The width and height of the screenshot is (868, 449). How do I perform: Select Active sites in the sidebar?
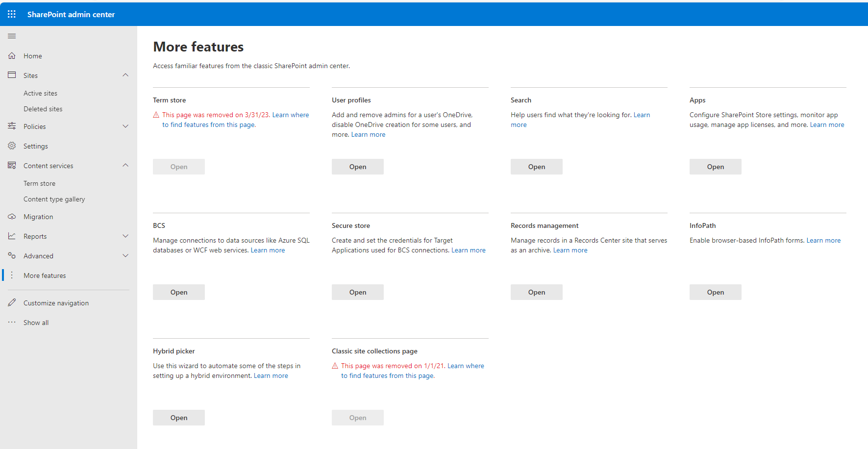click(41, 93)
